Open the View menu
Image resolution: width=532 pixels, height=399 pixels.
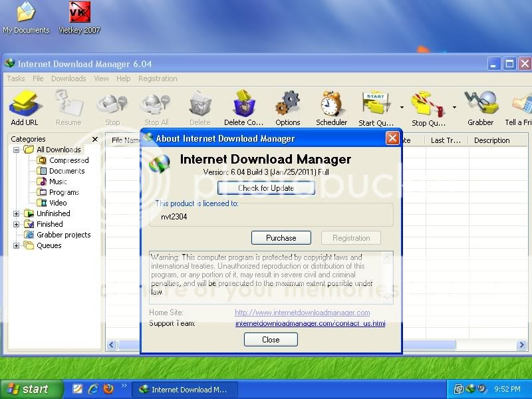point(101,78)
